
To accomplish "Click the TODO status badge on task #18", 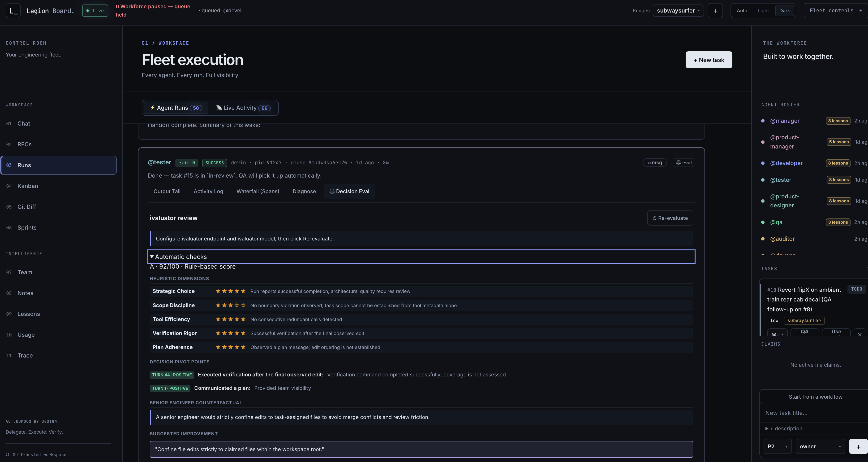I will (856, 289).
